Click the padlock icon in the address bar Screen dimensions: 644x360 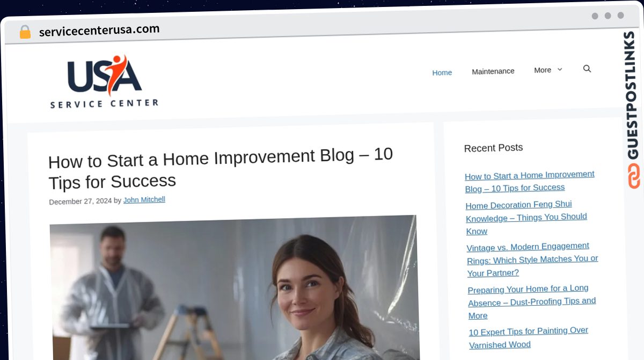tap(25, 31)
